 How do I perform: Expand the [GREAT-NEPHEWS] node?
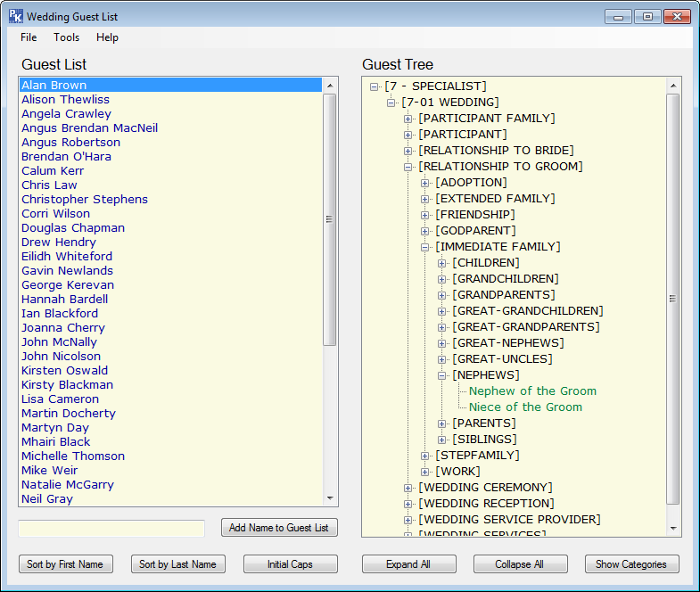point(442,344)
